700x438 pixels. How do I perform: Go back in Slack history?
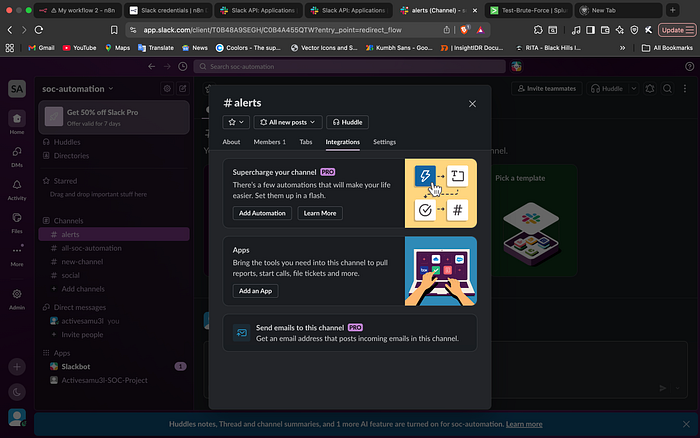[152, 66]
